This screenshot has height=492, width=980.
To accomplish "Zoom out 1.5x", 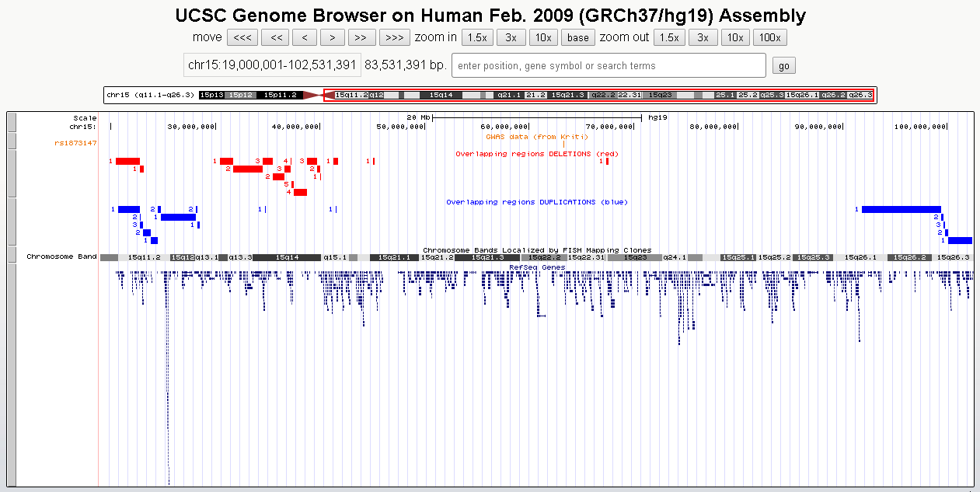I will (668, 37).
